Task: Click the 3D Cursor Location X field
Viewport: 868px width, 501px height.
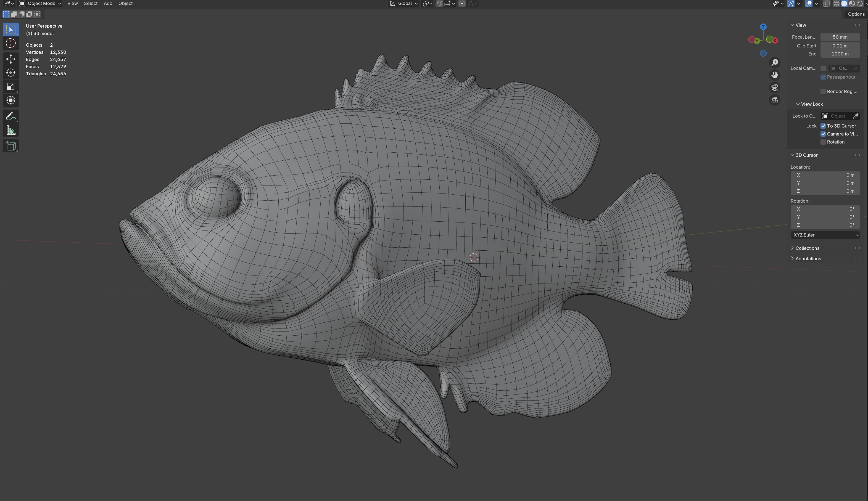Action: pos(825,175)
